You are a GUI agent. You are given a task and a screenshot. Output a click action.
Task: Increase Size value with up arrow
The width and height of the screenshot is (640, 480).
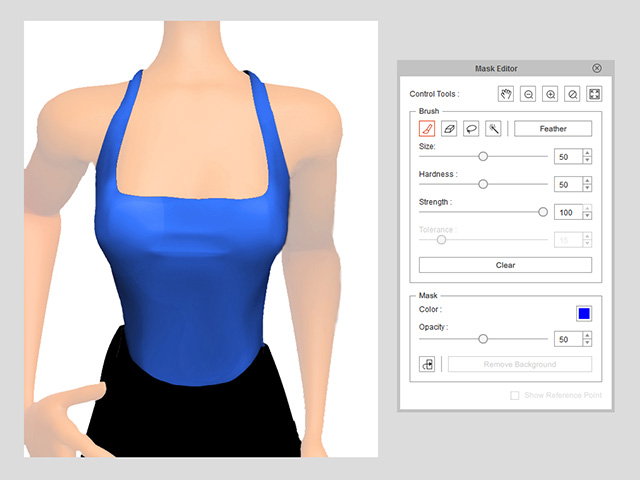(587, 153)
